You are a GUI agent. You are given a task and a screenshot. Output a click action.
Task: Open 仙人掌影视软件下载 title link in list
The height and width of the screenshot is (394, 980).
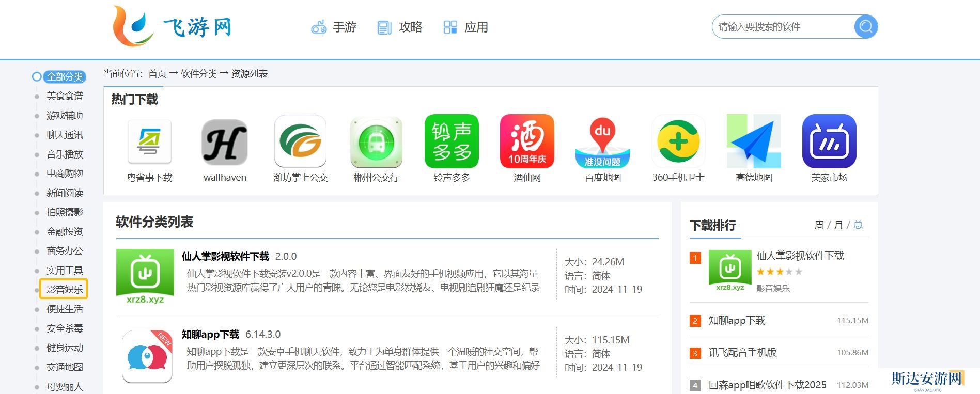click(x=225, y=256)
